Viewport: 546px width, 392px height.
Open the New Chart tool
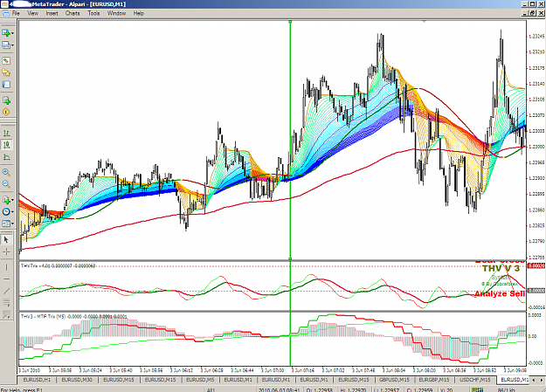point(6,33)
